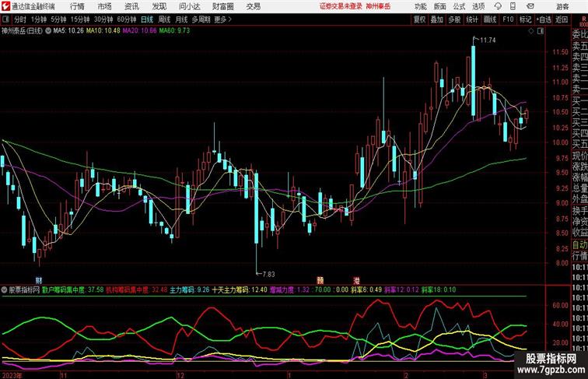Switch to the 分时 chart tab
The image size is (588, 379).
coord(20,19)
